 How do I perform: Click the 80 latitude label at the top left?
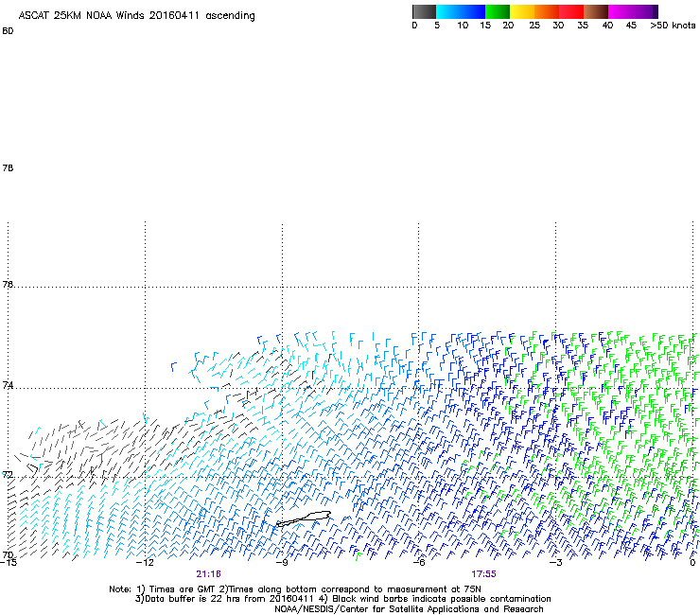(8, 31)
